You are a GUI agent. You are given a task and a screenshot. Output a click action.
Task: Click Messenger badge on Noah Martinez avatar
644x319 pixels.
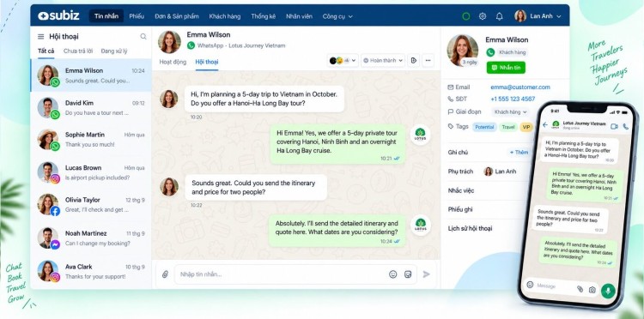[x=55, y=244]
